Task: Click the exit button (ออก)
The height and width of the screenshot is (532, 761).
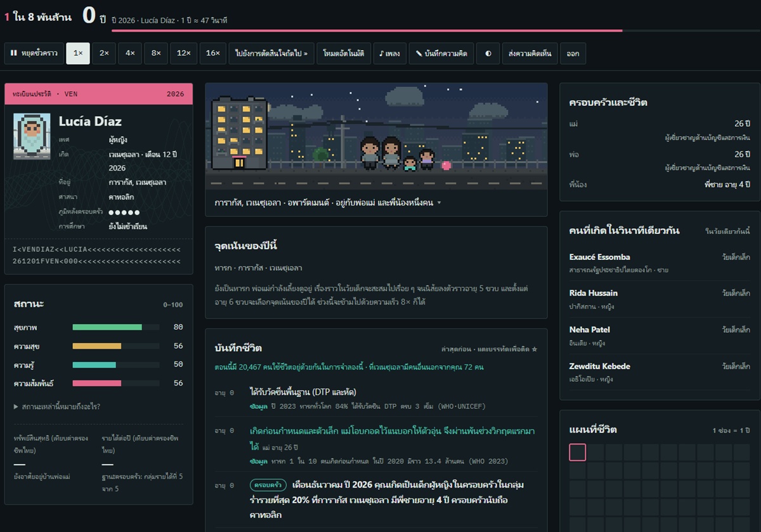Action: click(573, 54)
